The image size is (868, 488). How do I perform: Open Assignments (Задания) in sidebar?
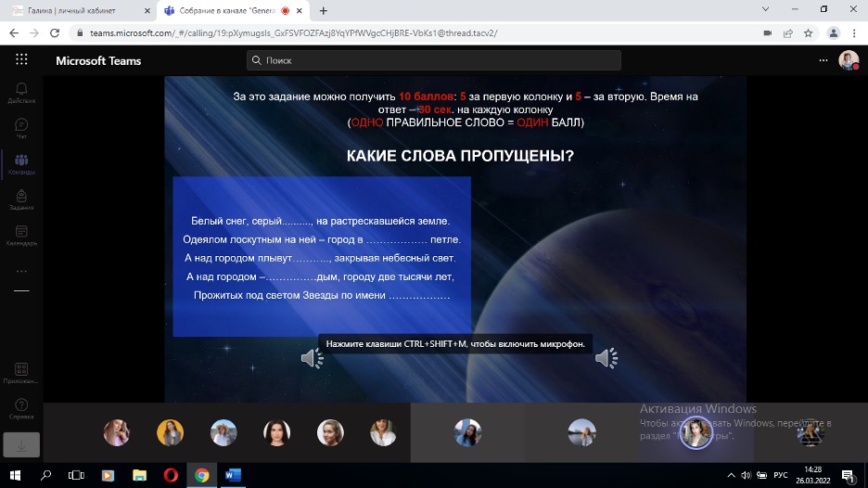[20, 200]
